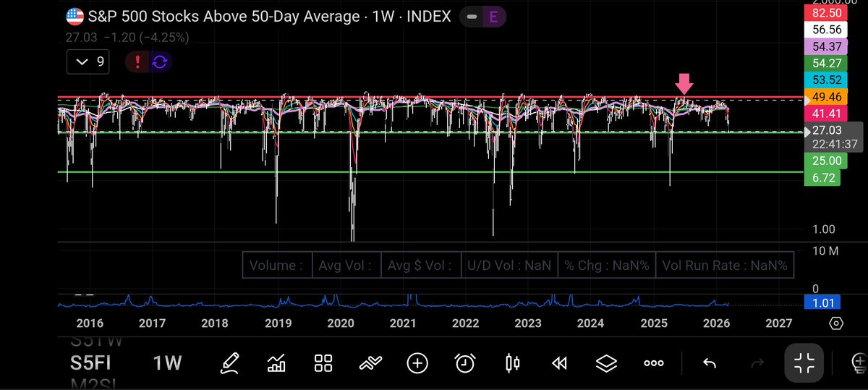868x390 pixels.
Task: Tap the Volume : table cell
Action: tap(277, 265)
